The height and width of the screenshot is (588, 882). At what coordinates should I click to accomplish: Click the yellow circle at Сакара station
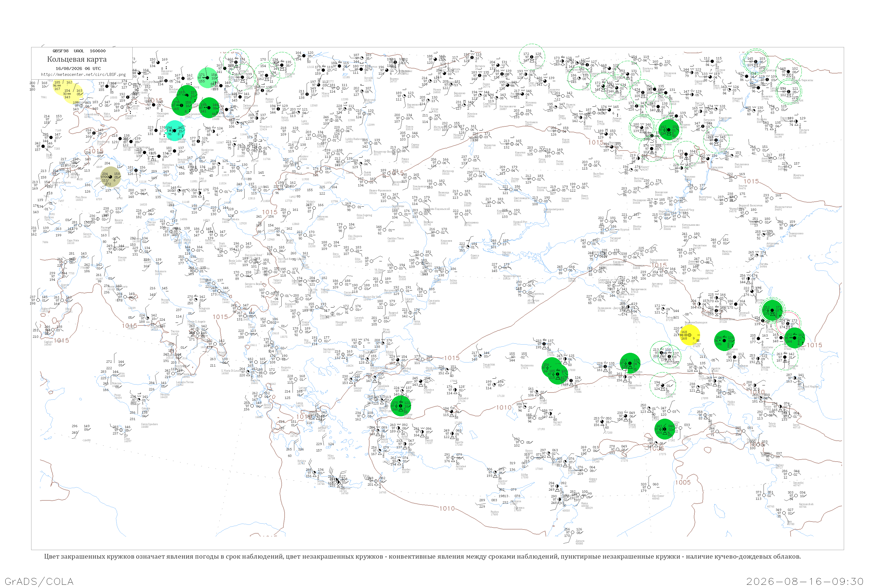tap(690, 335)
